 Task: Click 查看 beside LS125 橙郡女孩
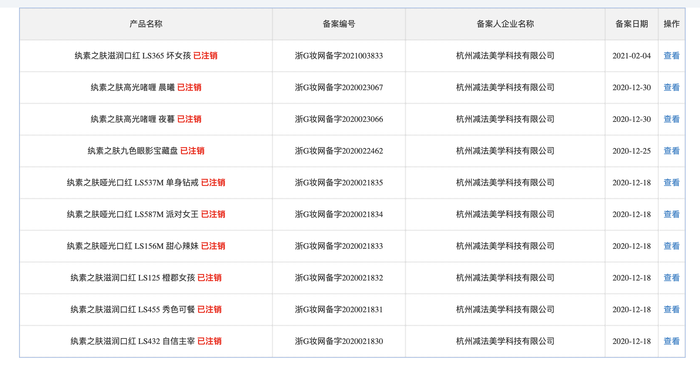tap(671, 278)
